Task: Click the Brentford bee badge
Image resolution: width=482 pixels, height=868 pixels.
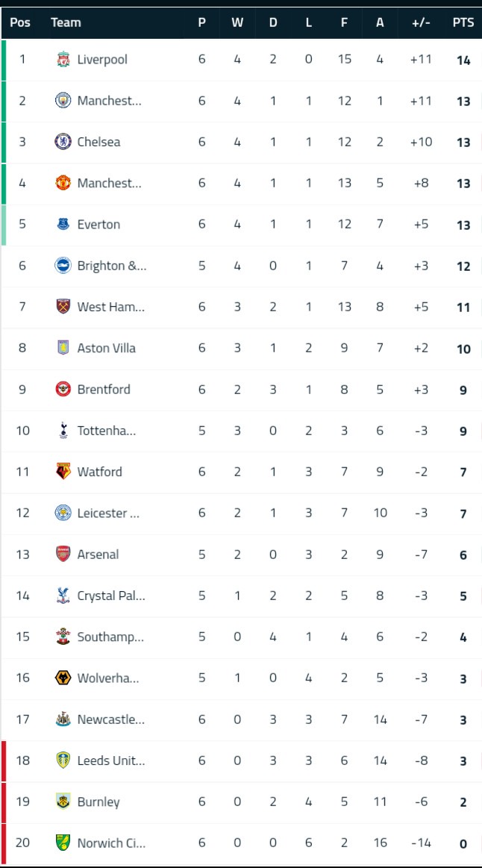Action: [63, 389]
